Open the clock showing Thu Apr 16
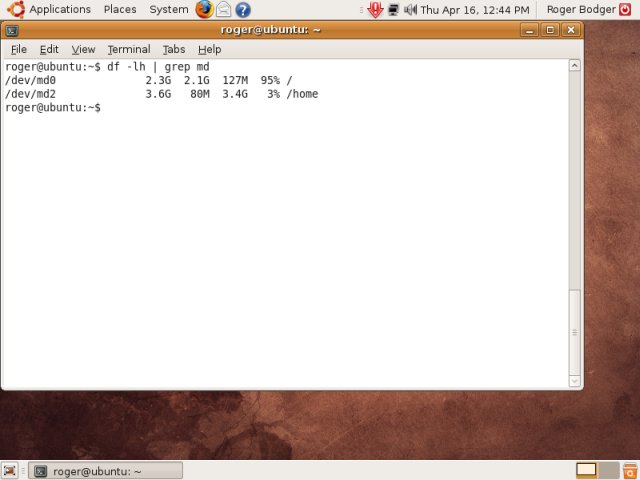Viewport: 640px width, 480px height. click(475, 10)
